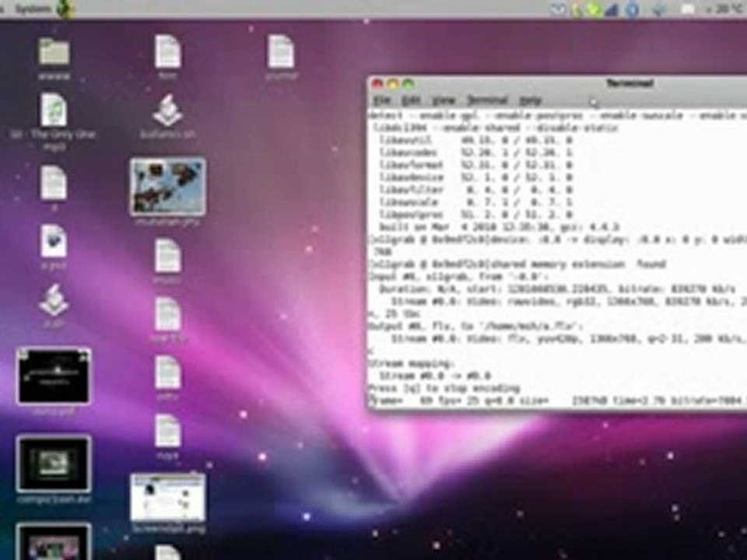Click the mail tray icon left of phone icon

pos(559,9)
